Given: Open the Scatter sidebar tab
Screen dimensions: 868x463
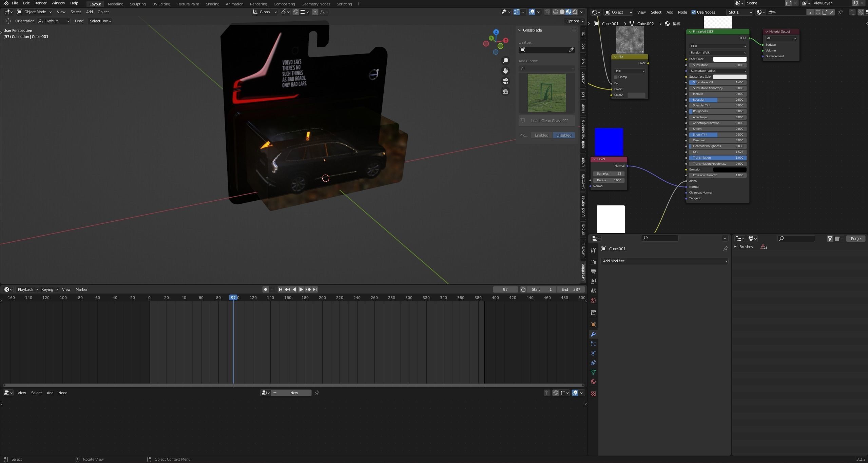Looking at the screenshot, I should pos(583,78).
